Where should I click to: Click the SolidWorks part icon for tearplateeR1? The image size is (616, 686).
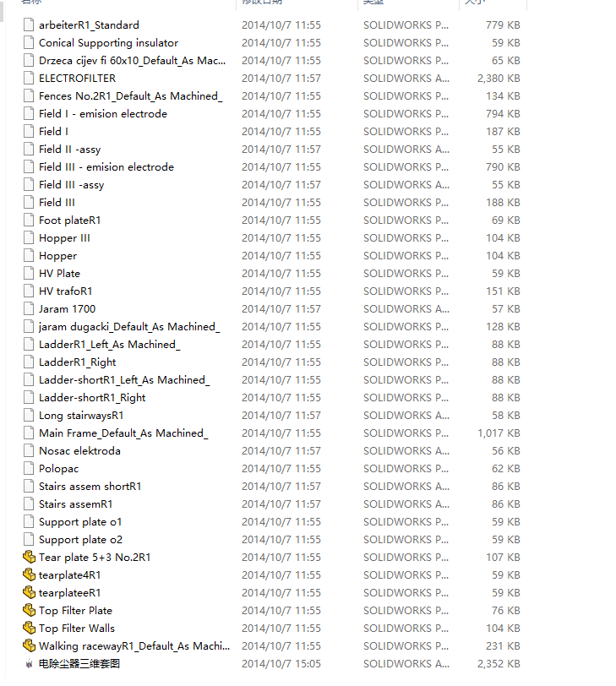click(x=29, y=592)
